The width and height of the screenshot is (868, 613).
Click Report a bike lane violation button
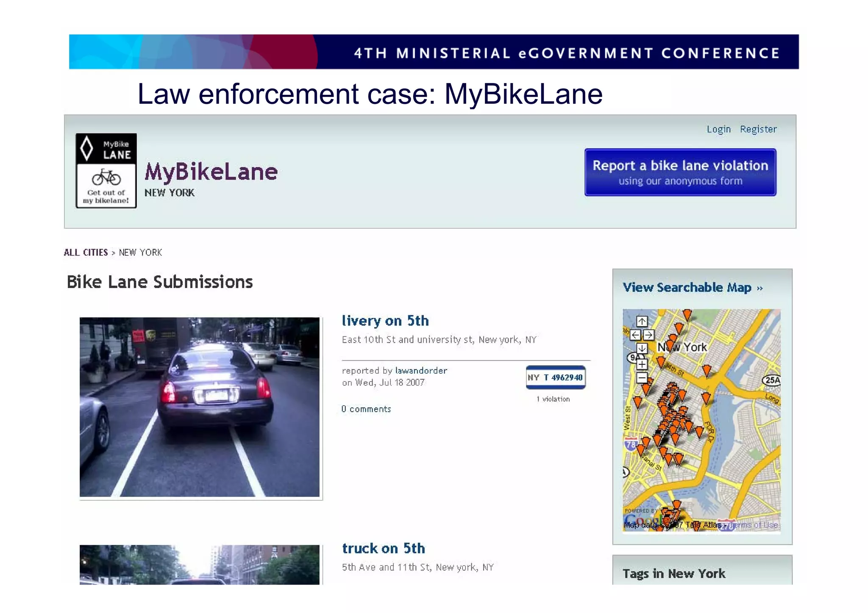click(x=680, y=172)
